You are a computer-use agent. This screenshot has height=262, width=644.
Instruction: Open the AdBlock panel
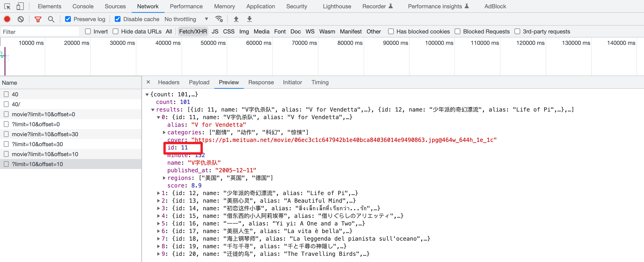click(x=495, y=6)
